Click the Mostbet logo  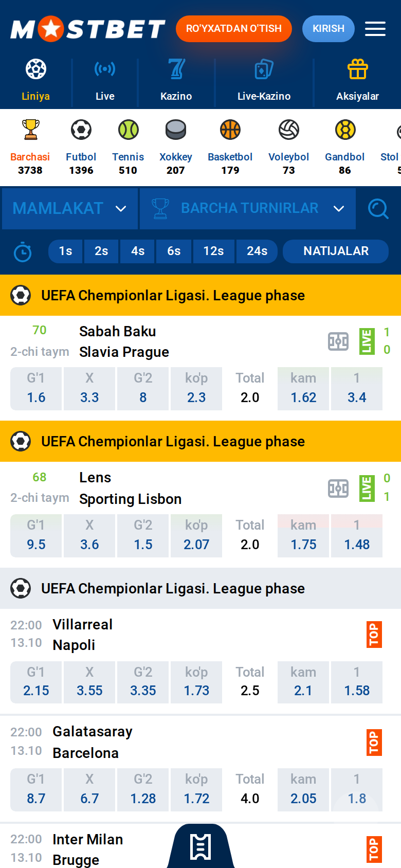tap(88, 29)
